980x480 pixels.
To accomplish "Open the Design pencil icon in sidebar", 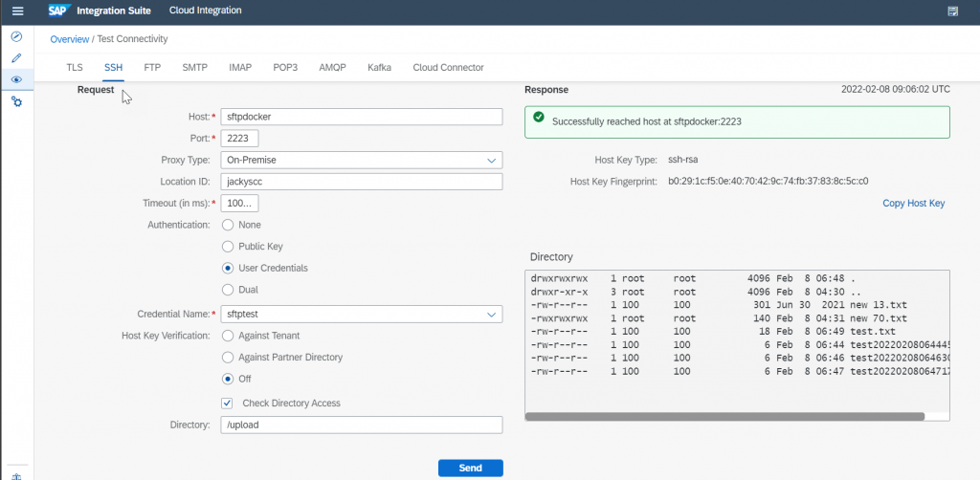I will (17, 58).
